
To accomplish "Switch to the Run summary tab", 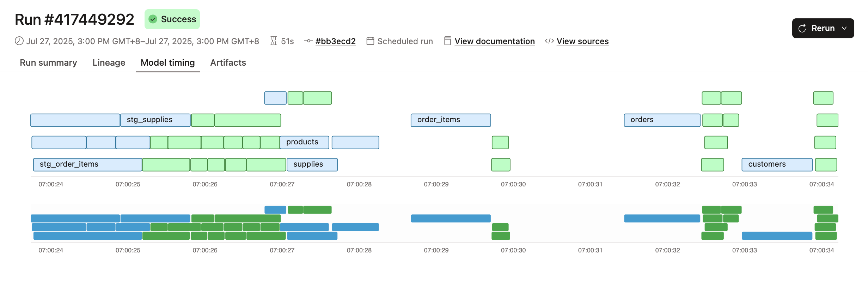I will coord(48,62).
